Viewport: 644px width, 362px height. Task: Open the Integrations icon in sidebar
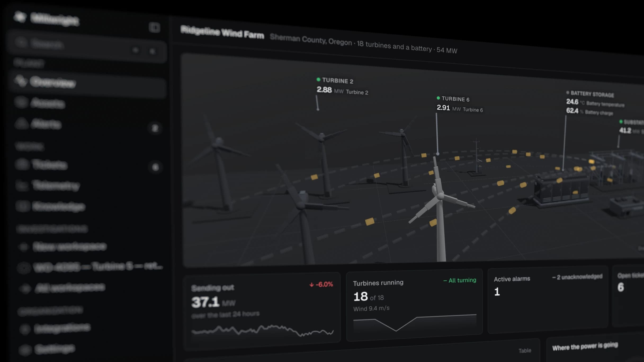click(25, 329)
